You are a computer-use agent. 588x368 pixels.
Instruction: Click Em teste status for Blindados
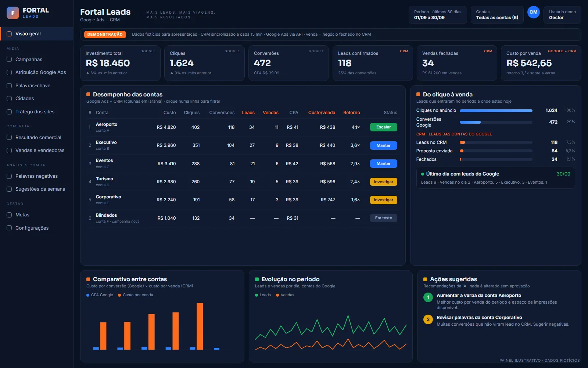[383, 218]
